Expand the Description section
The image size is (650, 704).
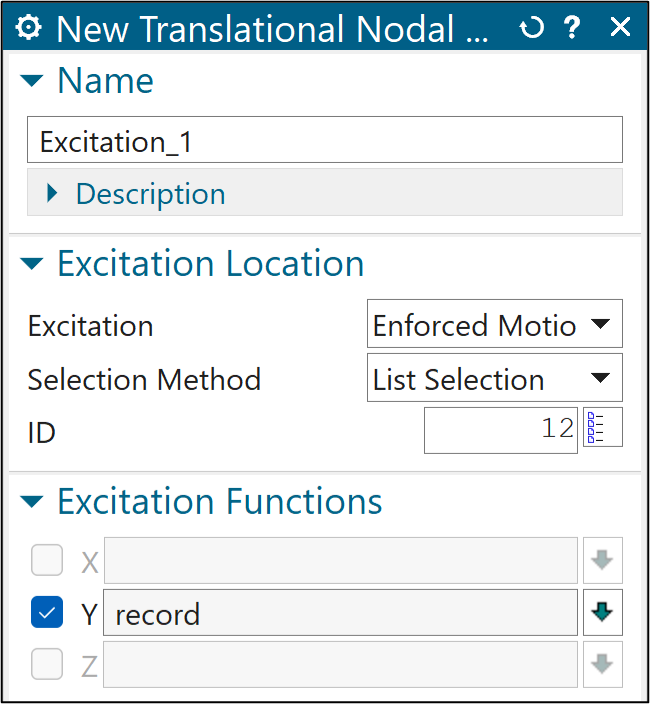(53, 193)
